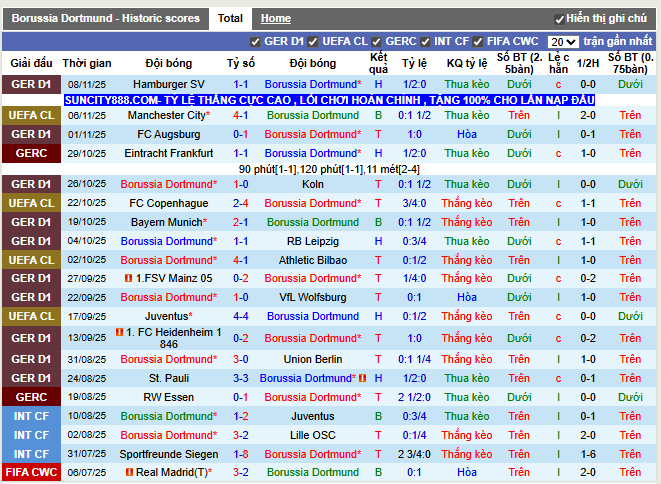The width and height of the screenshot is (661, 484).
Task: Click RW Essen team name
Action: click(x=169, y=397)
